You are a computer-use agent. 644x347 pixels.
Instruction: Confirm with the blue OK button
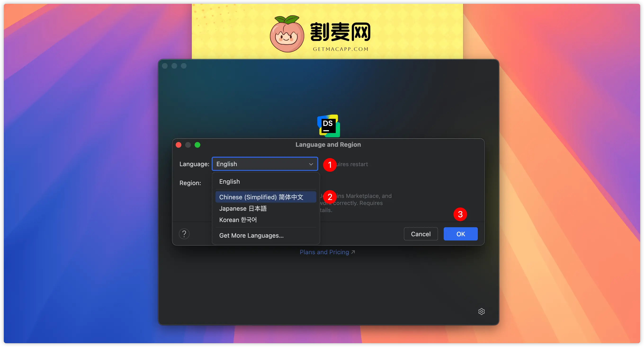click(x=460, y=234)
